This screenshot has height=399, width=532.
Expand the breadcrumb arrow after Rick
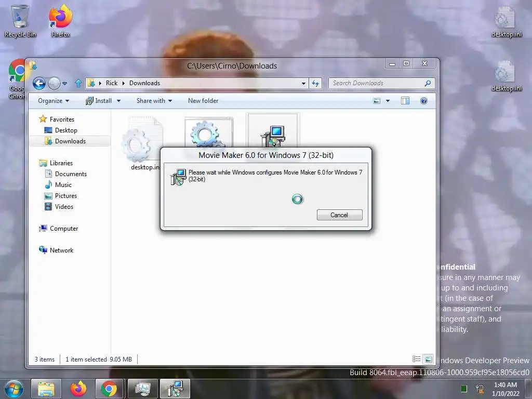tap(123, 83)
